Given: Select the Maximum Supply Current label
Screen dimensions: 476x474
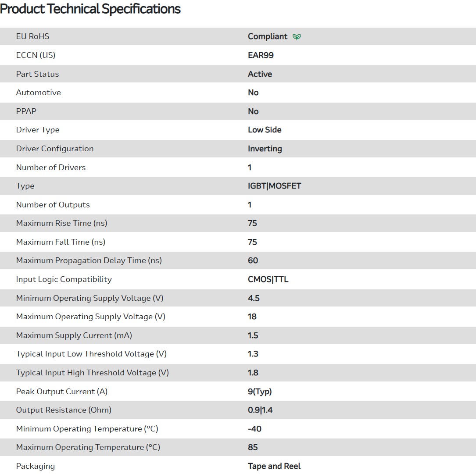Looking at the screenshot, I should (74, 335).
